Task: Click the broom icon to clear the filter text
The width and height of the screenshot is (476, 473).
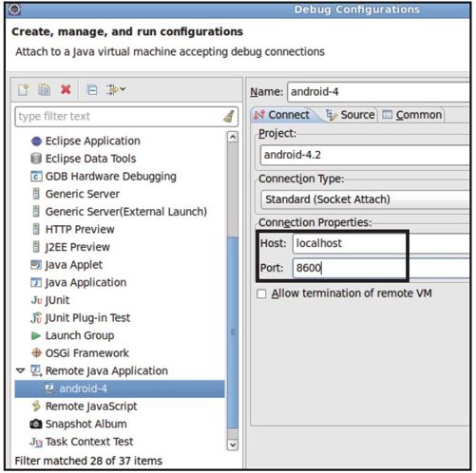Action: click(x=229, y=116)
